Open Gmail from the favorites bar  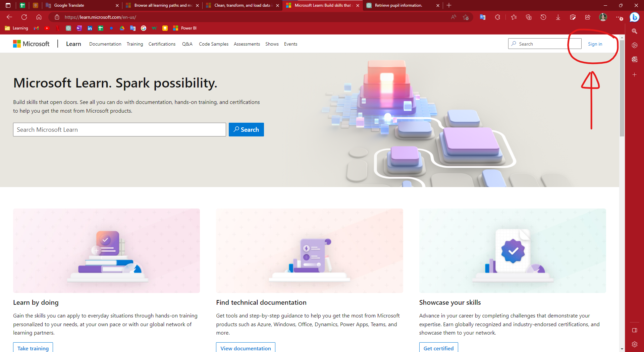(x=36, y=28)
